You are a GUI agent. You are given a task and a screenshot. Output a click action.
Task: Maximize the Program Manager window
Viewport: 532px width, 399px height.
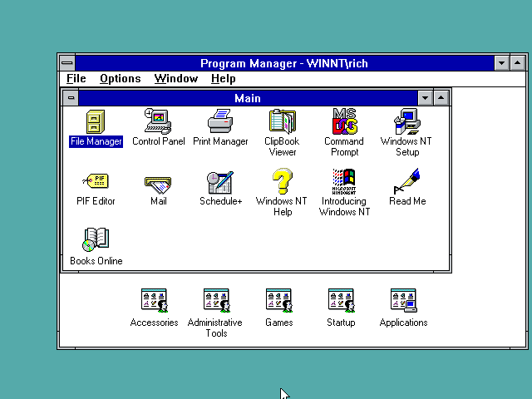pyautogui.click(x=517, y=63)
